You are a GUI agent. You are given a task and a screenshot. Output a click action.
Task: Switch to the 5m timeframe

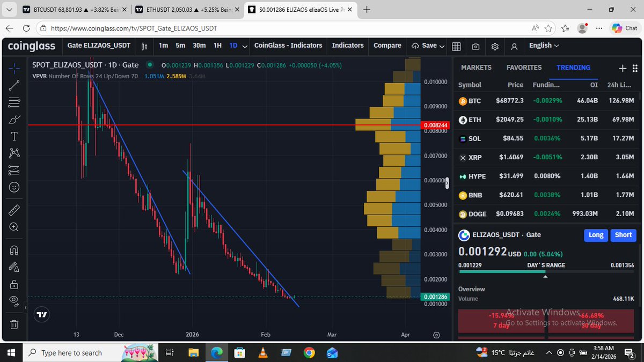pos(180,46)
